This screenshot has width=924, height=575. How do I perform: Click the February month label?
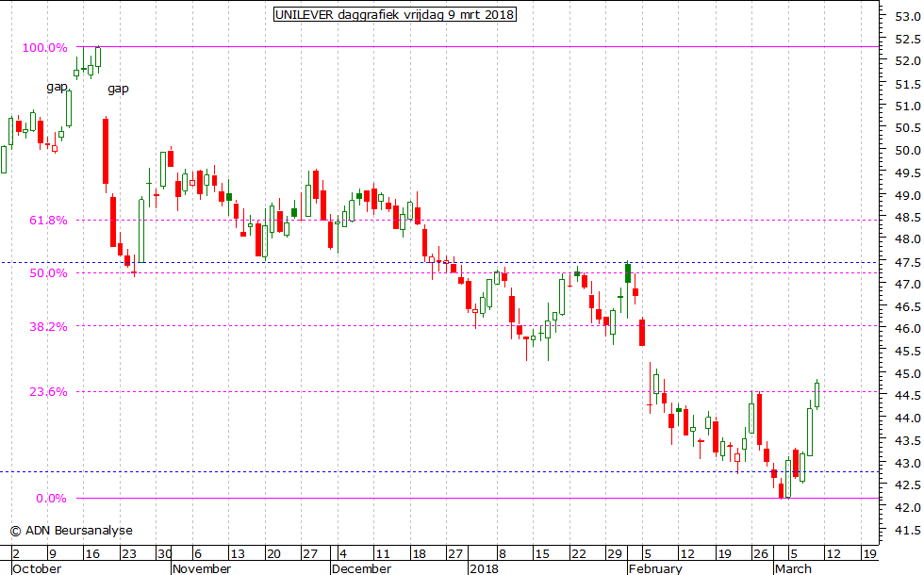point(655,568)
